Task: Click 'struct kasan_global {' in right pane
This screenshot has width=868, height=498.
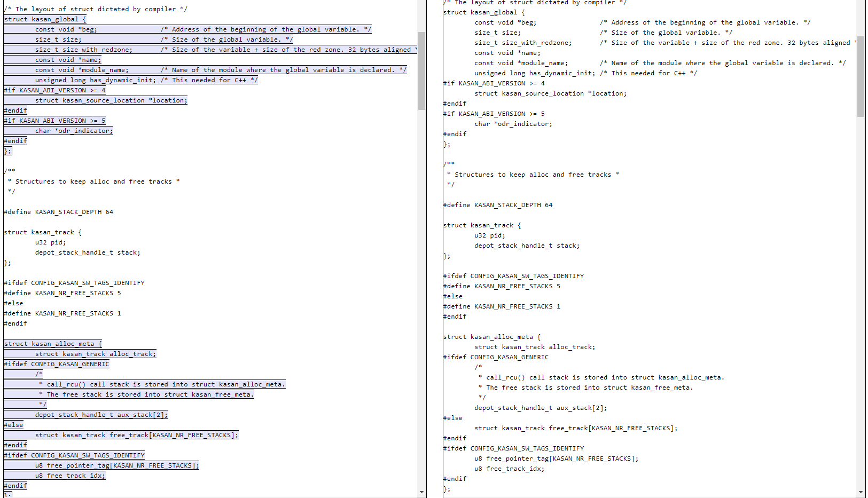Action: 484,12
